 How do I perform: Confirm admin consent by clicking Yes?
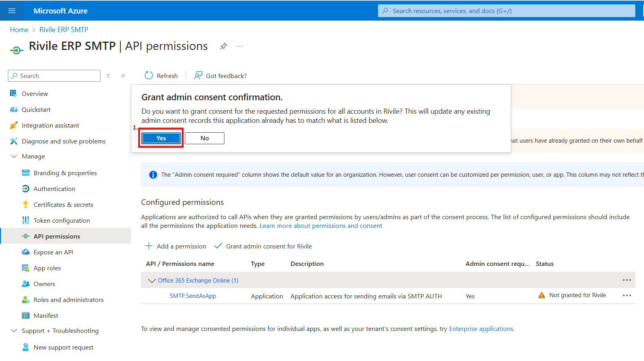(161, 138)
